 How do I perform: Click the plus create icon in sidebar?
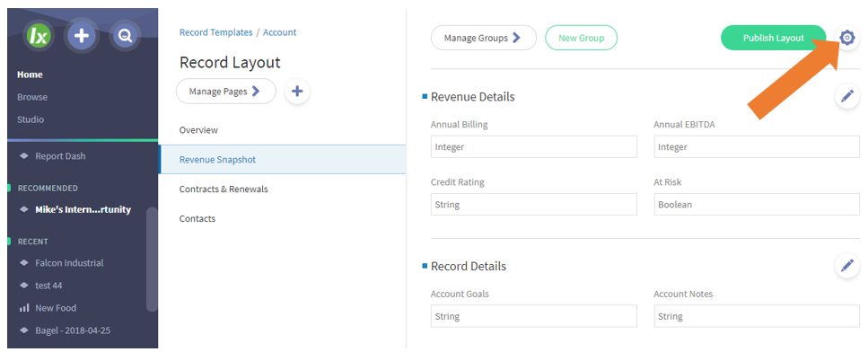pyautogui.click(x=82, y=37)
